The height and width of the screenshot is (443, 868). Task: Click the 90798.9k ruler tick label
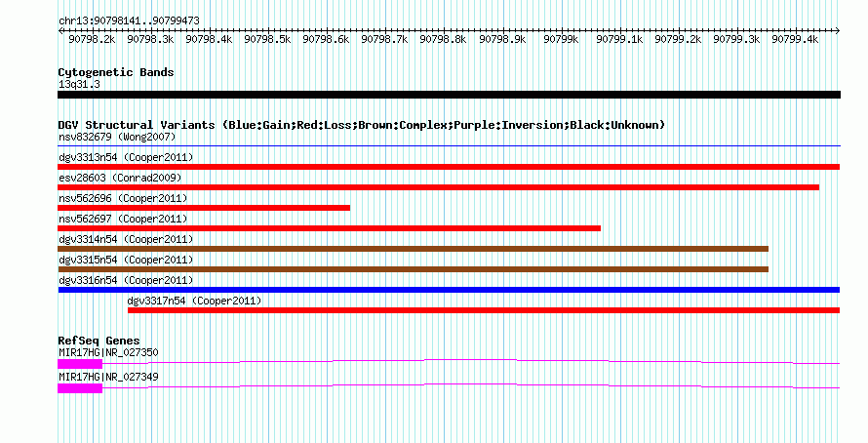pos(502,39)
